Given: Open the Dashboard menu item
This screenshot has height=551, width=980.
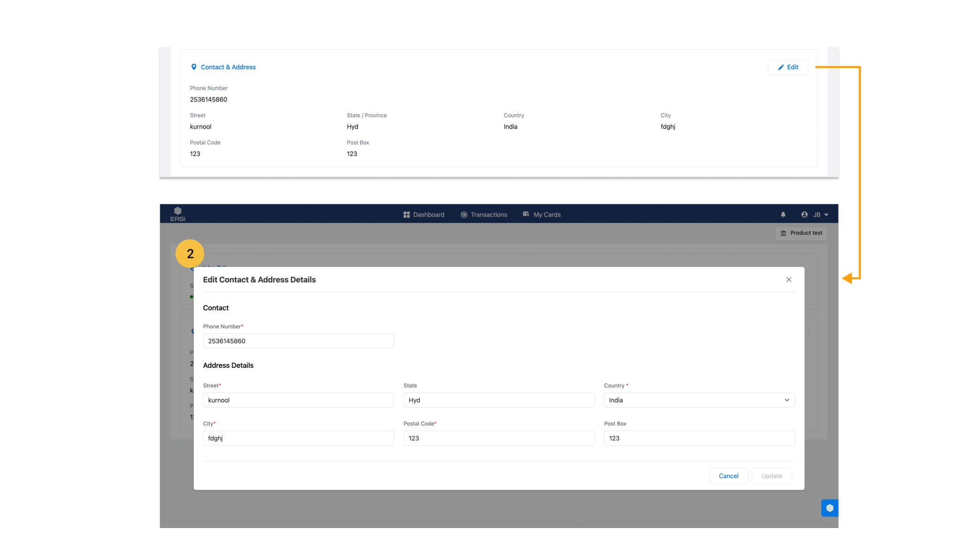Looking at the screenshot, I should (x=424, y=215).
